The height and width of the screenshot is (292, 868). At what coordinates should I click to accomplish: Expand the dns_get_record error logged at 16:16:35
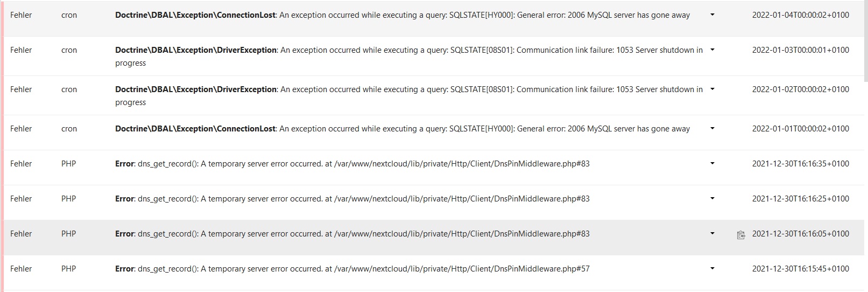(x=712, y=163)
